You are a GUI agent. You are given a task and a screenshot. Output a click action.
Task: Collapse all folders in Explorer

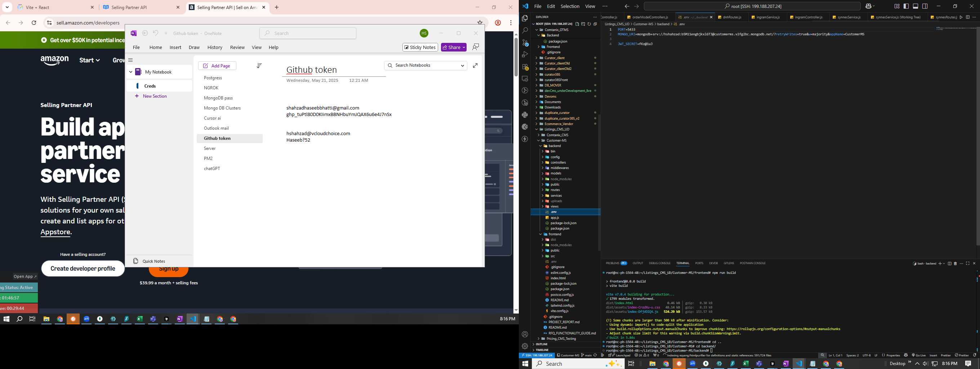pos(595,24)
